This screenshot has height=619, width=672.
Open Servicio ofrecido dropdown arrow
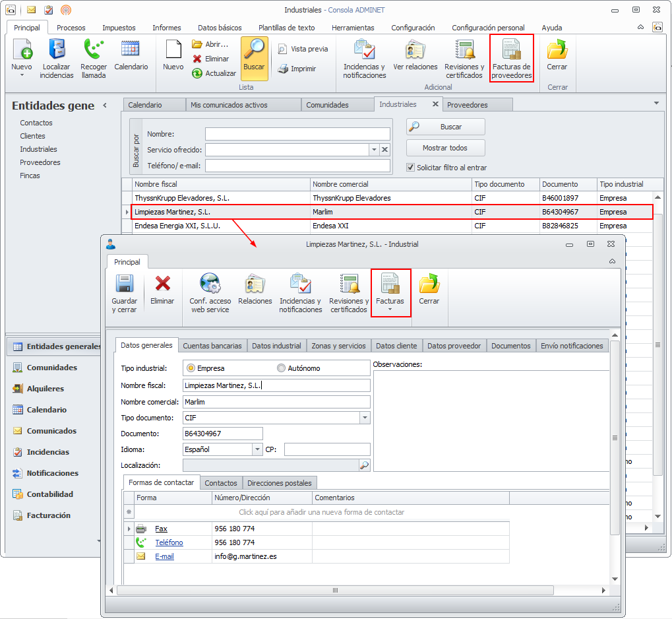(x=374, y=150)
